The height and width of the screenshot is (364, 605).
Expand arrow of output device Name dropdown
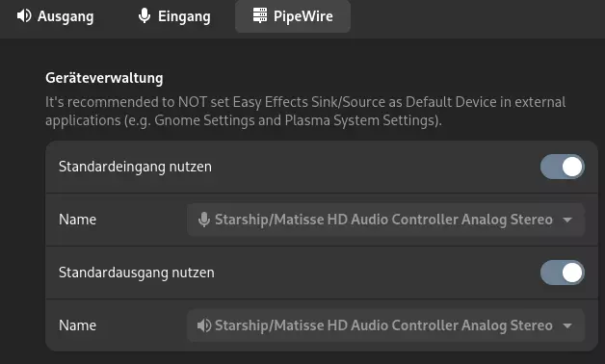click(567, 325)
